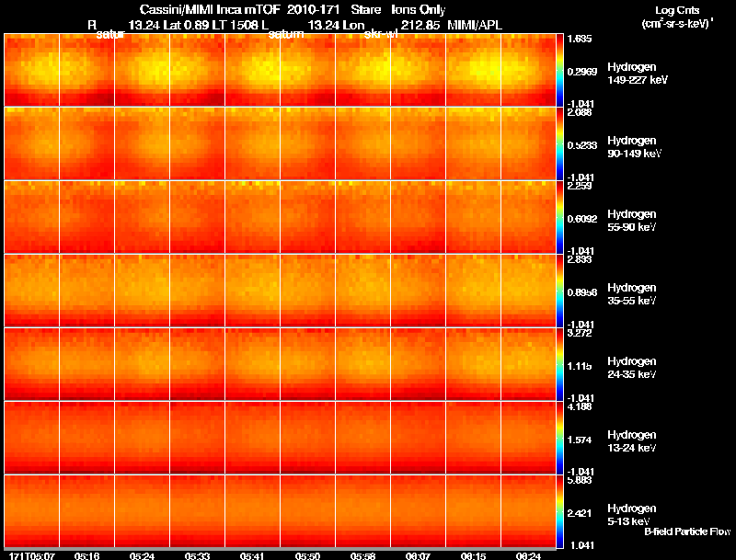Click the 'Hydrogen 24-35 keV' channel label

[632, 368]
